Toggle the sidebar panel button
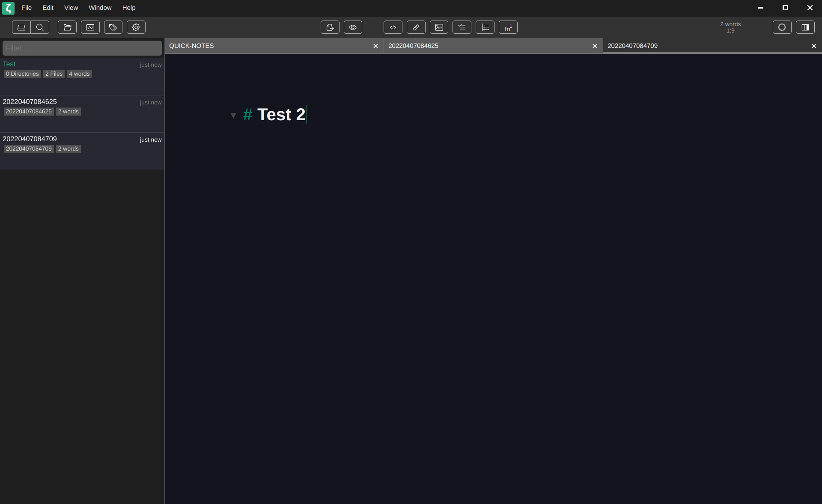Image resolution: width=822 pixels, height=504 pixels. [x=805, y=27]
